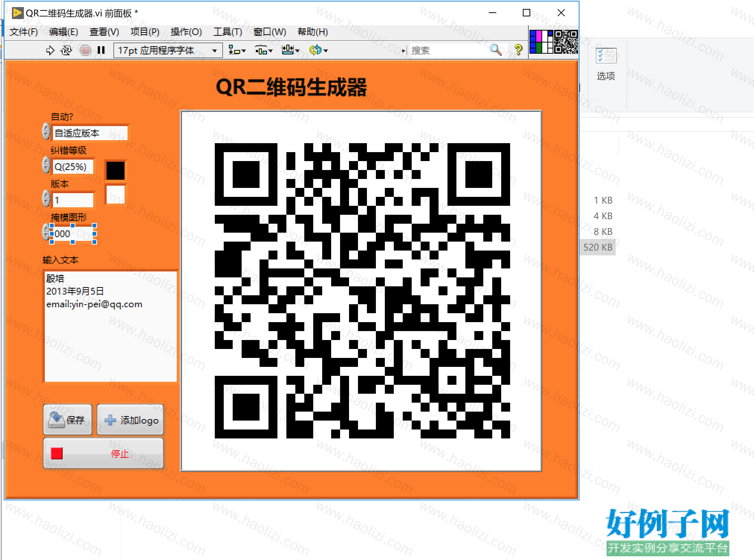Viewport: 754px width, 560px height.
Task: Click the connector pane grid icon
Action: tap(541, 42)
